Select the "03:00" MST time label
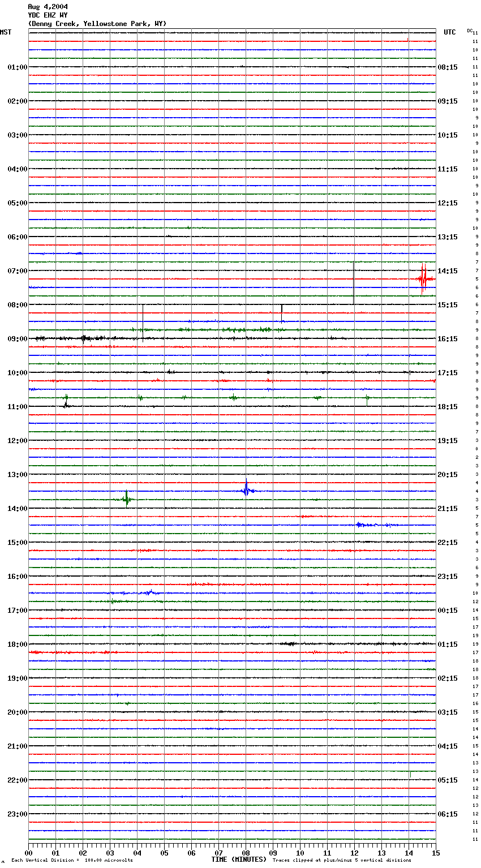This screenshot has height=868, width=481. tap(18, 135)
